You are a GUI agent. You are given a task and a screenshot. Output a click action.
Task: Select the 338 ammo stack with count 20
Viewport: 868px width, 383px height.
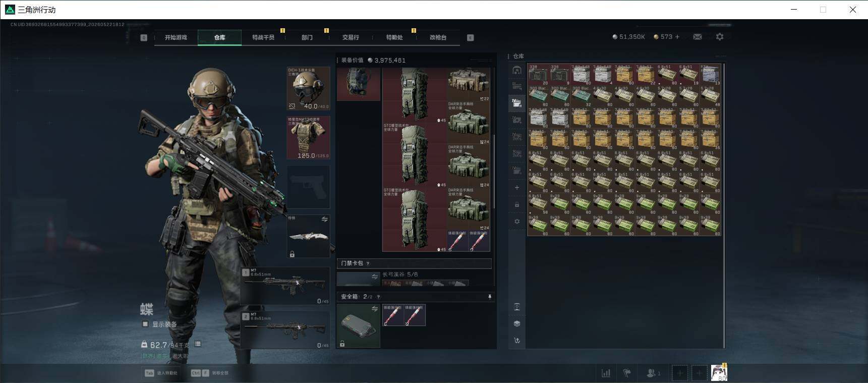coord(538,75)
